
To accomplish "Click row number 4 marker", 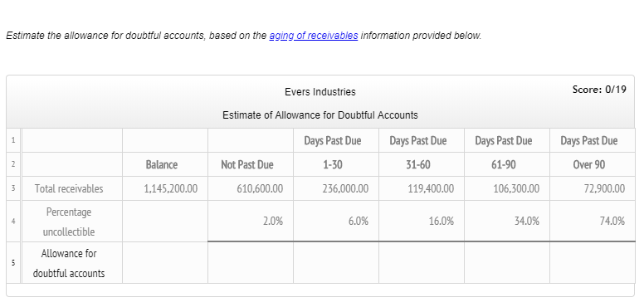I will pyautogui.click(x=13, y=222).
